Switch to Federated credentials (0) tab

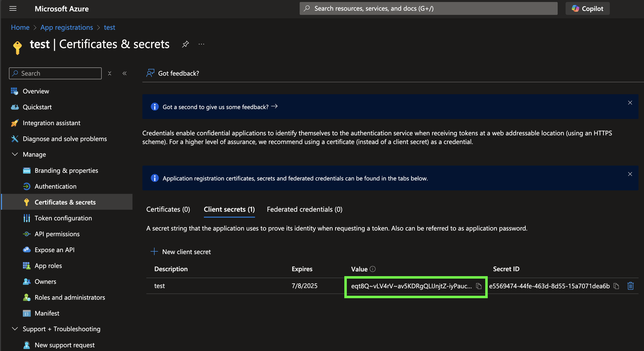point(304,209)
